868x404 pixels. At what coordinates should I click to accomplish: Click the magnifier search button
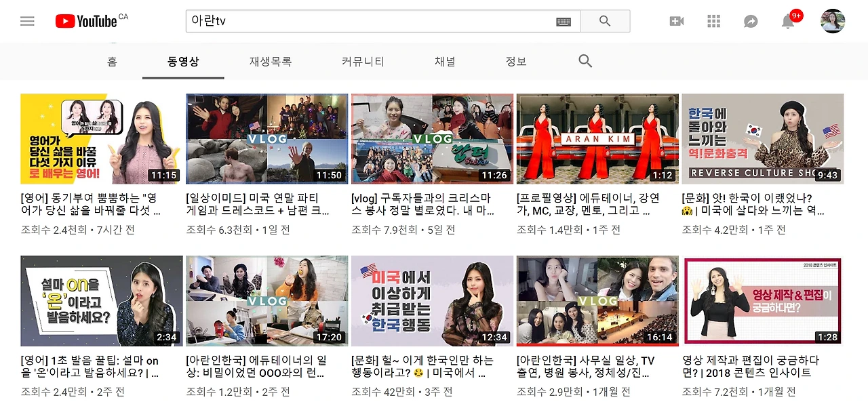(x=605, y=21)
